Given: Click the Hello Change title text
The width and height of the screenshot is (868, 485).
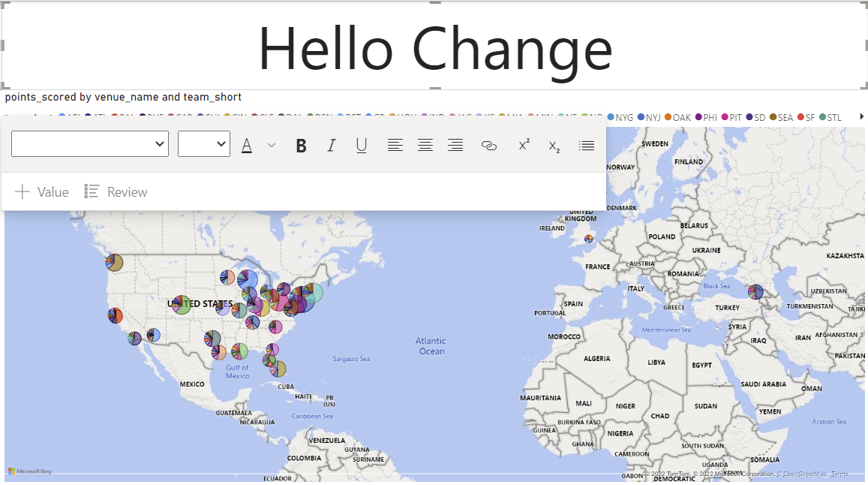Looking at the screenshot, I should tap(435, 49).
